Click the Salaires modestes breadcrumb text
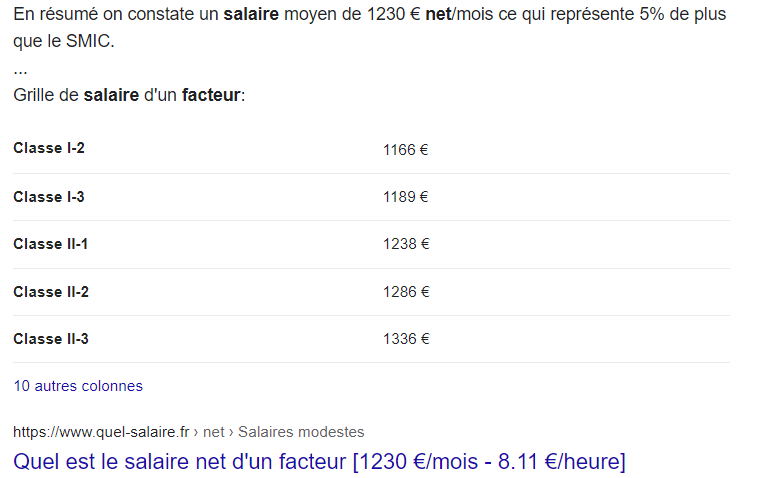The image size is (772, 478). click(301, 432)
